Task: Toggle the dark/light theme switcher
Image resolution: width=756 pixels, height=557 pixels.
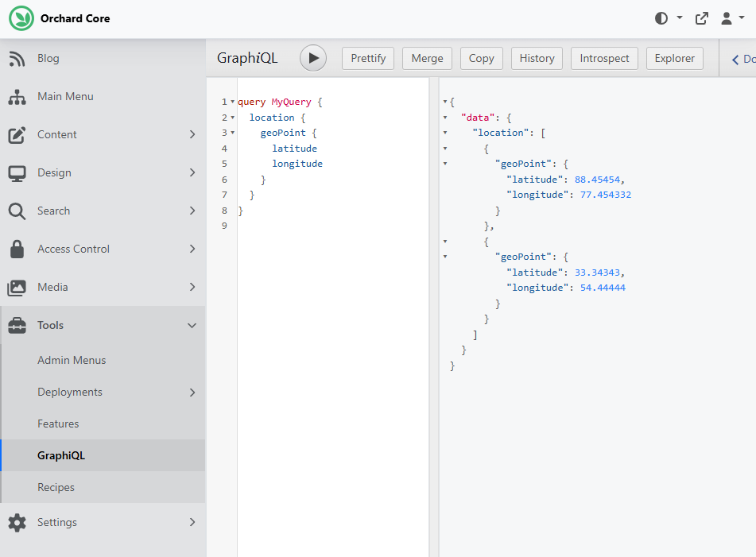Action: 661,18
